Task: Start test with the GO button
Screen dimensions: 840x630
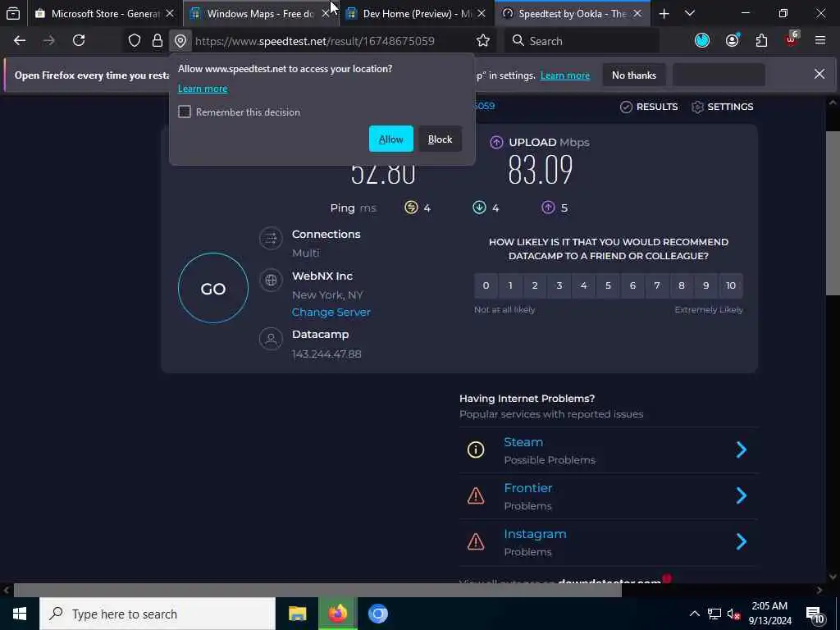Action: [213, 288]
